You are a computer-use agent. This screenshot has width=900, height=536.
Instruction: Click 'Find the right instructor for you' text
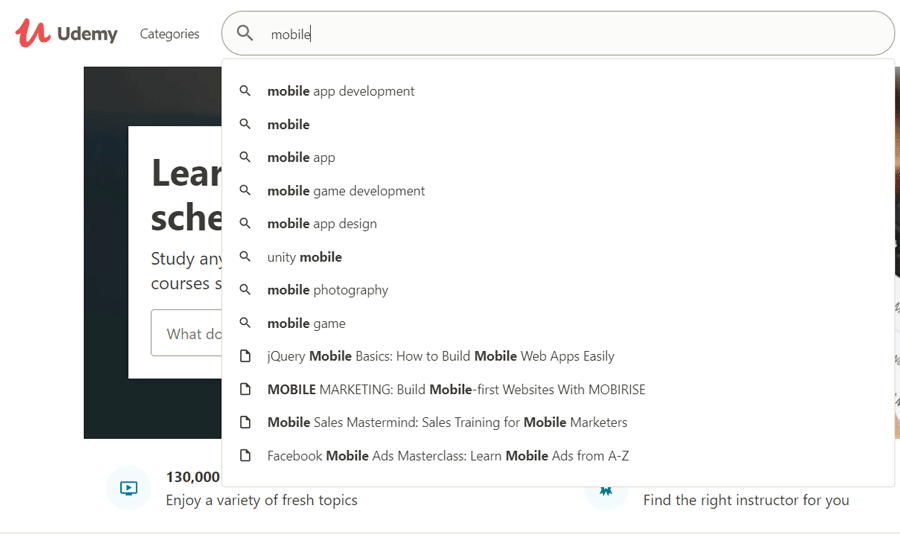(746, 500)
